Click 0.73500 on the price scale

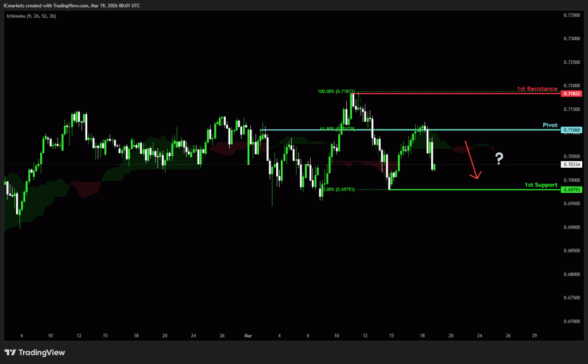pyautogui.click(x=572, y=15)
